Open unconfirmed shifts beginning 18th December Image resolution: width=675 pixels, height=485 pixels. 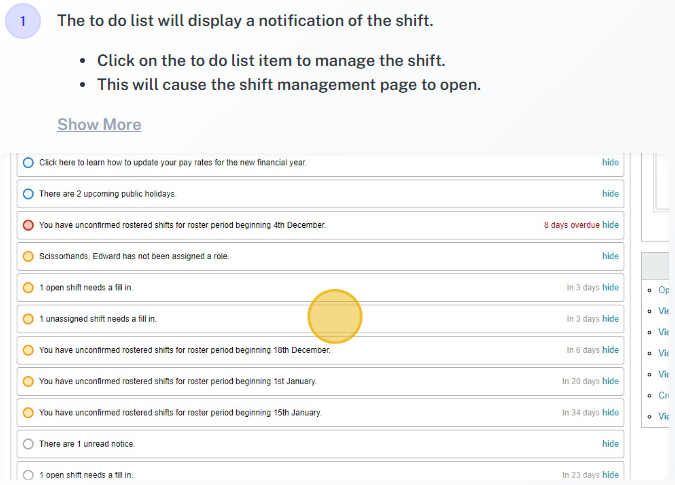tap(185, 350)
